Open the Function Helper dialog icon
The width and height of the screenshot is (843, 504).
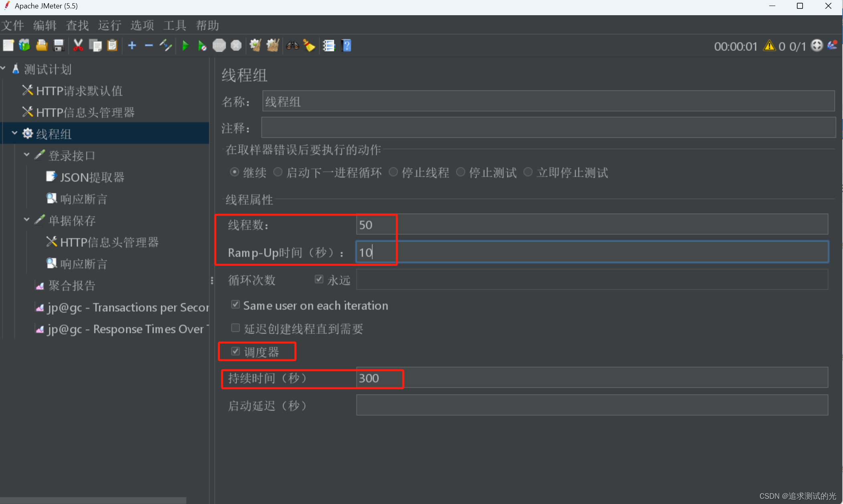point(329,46)
